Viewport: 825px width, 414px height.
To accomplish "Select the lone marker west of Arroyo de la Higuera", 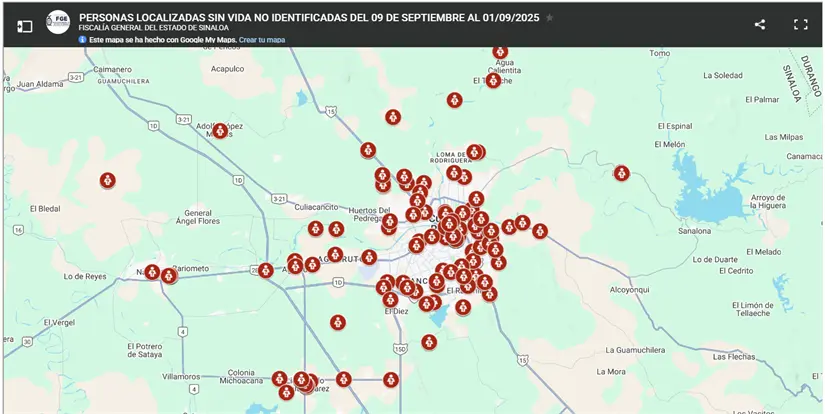I will 621,173.
